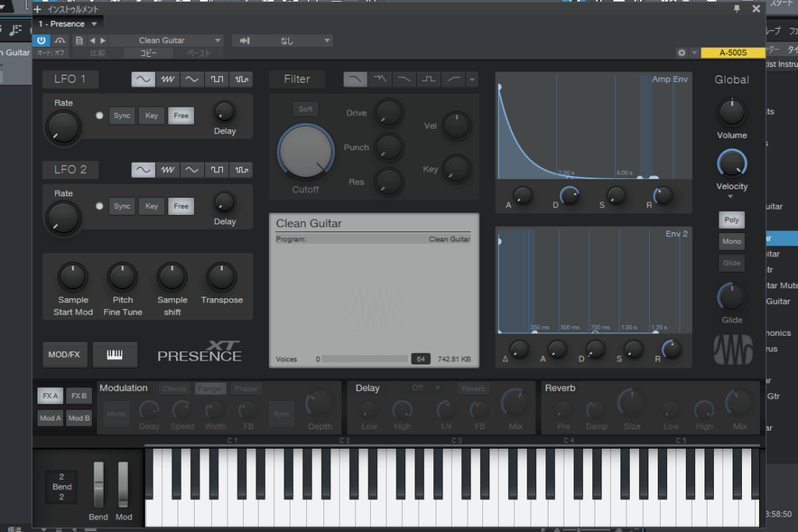The width and height of the screenshot is (798, 532).
Task: Click the Mod wheel slider
Action: coord(123,485)
